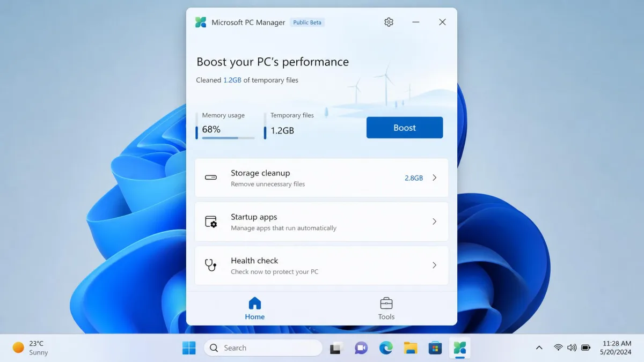Click the Temporary files 1.2GB value
This screenshot has height=362, width=644.
[x=282, y=130]
